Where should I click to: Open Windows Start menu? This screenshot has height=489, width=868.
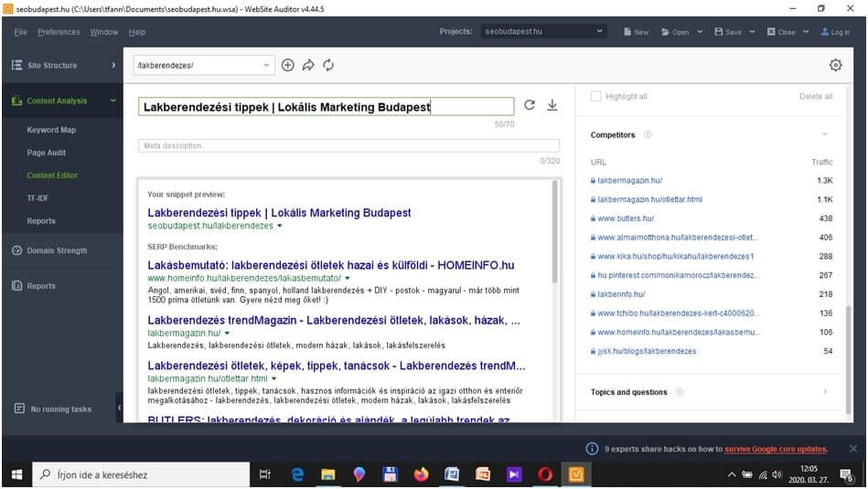(x=16, y=474)
